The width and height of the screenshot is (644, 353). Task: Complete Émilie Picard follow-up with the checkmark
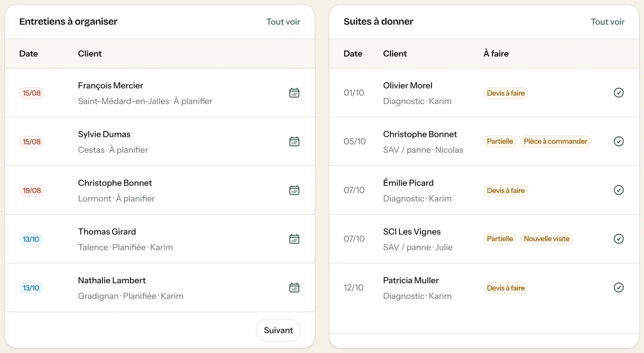[619, 190]
